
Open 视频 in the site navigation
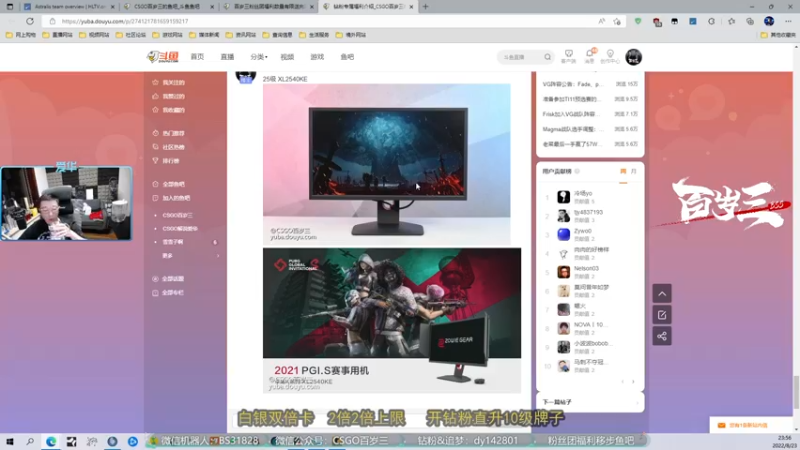287,57
